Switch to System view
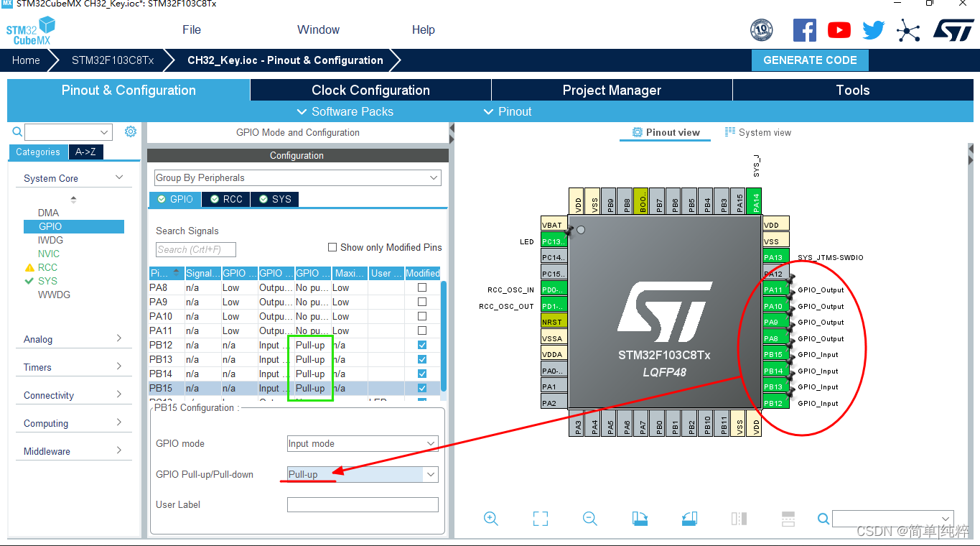Screen dimensions: 980x546 (x=758, y=132)
